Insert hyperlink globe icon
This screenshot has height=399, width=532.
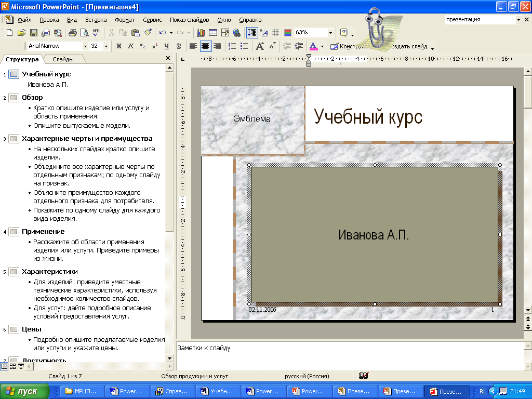point(237,33)
